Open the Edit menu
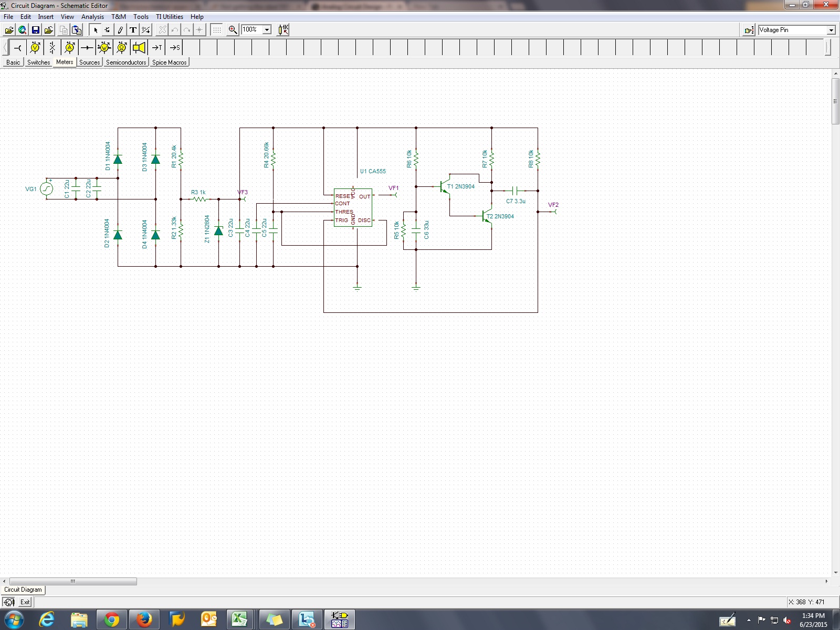This screenshot has width=840, height=630. pyautogui.click(x=26, y=17)
